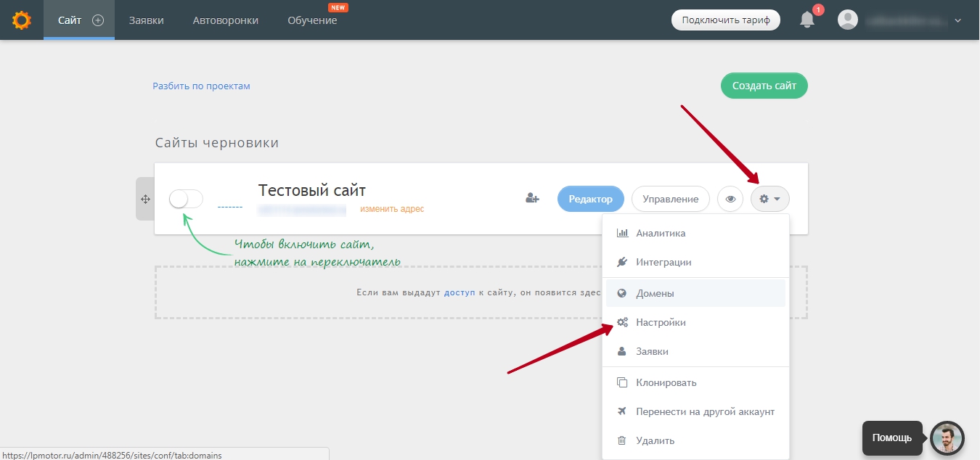Toggle the Тестовый сайт on switch
This screenshot has width=980, height=460.
point(186,199)
